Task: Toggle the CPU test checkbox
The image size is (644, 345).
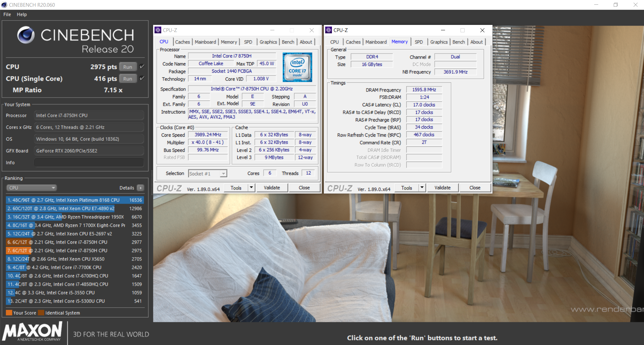Action: pos(142,67)
